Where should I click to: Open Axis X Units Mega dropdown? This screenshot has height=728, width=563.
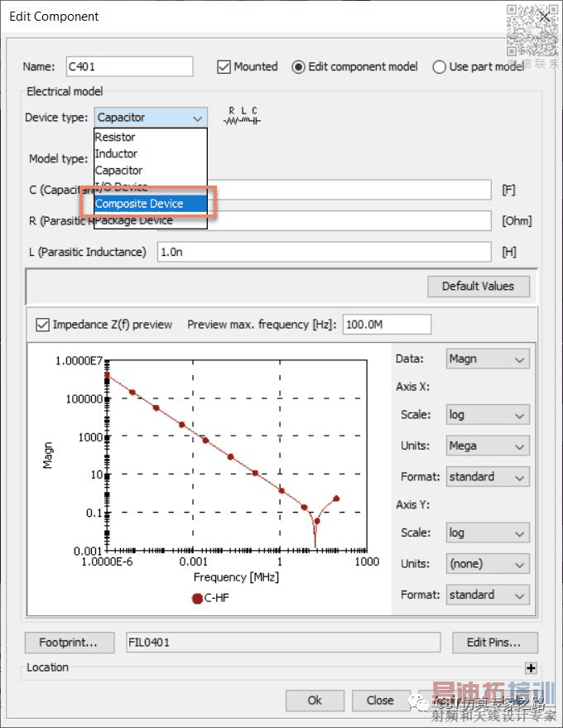point(488,446)
